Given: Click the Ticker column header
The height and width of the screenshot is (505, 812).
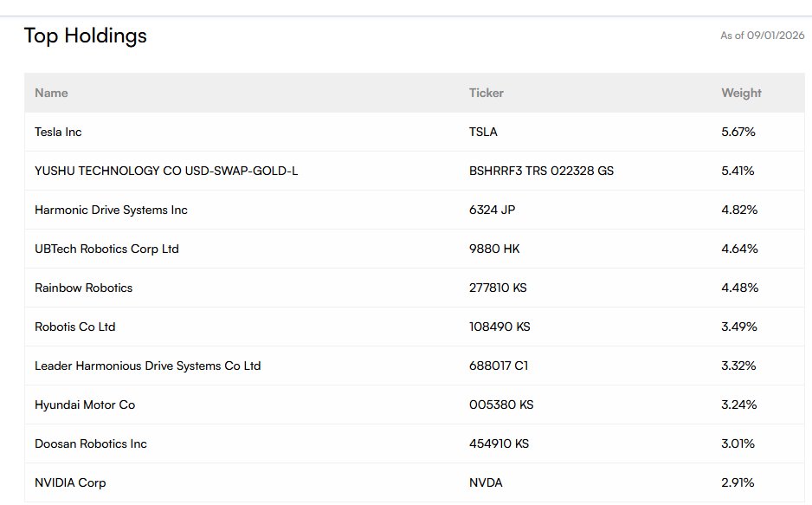Looking at the screenshot, I should coord(487,93).
